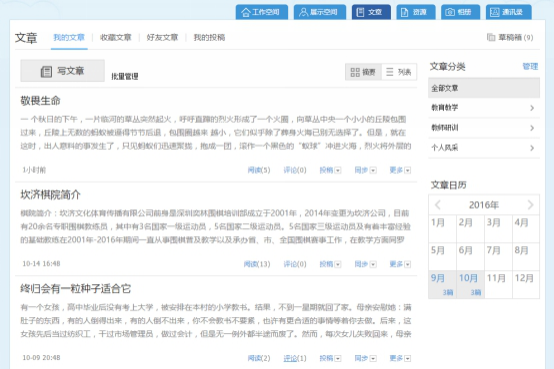Open the article titled 坎济棋院简介
The image size is (554, 369).
point(51,195)
